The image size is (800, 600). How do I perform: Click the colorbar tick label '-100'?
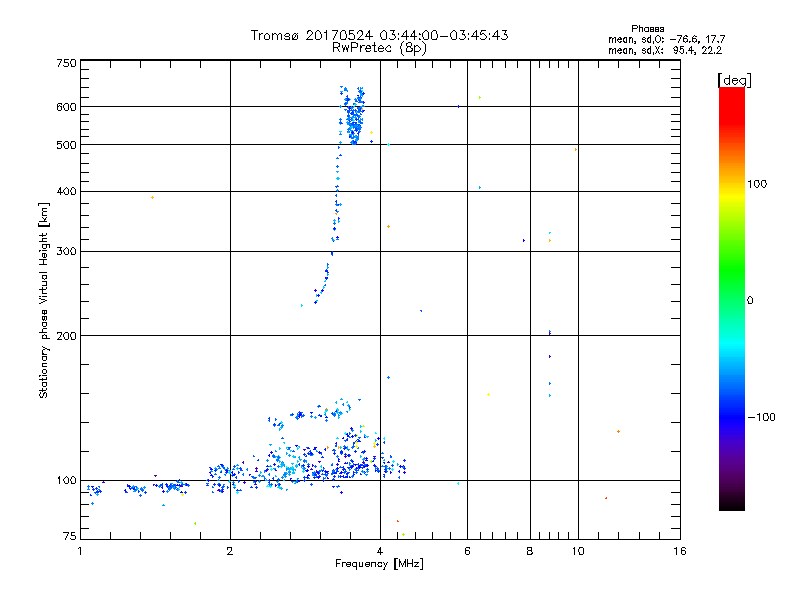[x=762, y=417]
